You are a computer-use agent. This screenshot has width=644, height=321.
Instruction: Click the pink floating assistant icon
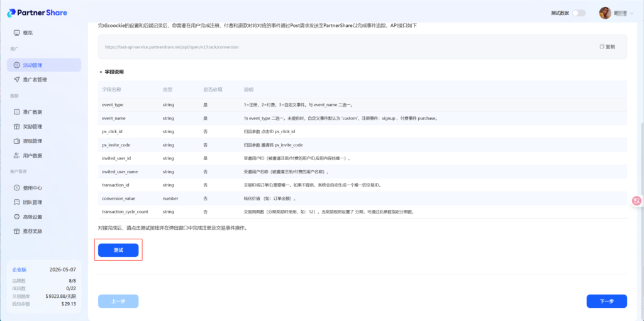(x=636, y=200)
